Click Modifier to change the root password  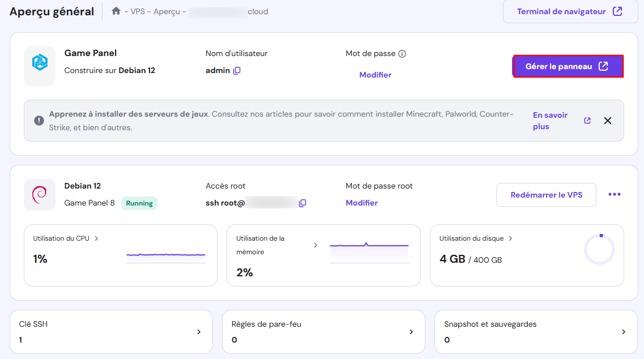pos(361,203)
